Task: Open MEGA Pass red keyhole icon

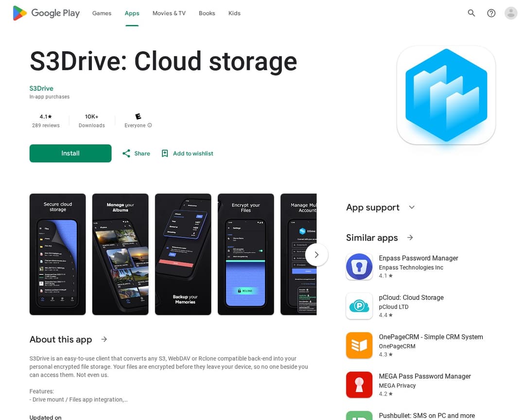Action: click(359, 385)
